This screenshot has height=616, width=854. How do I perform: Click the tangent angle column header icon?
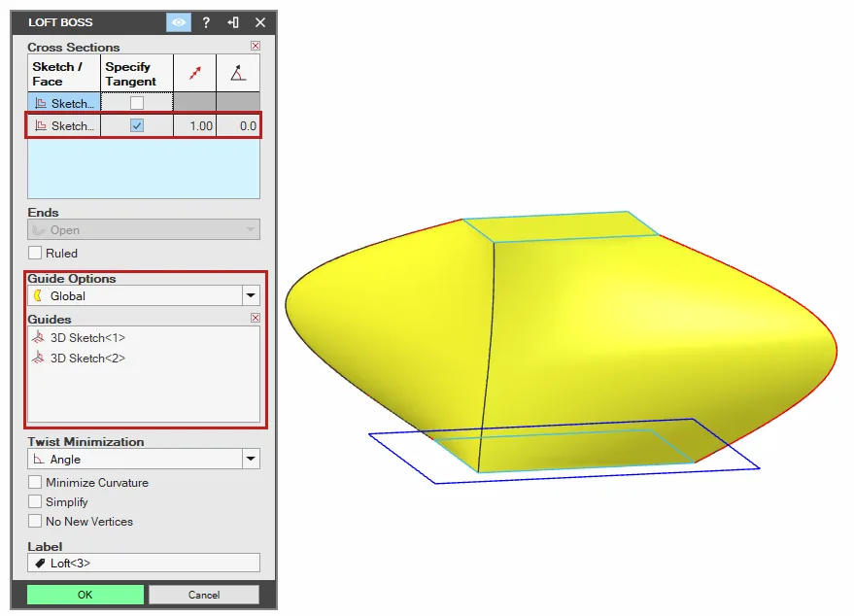click(238, 73)
